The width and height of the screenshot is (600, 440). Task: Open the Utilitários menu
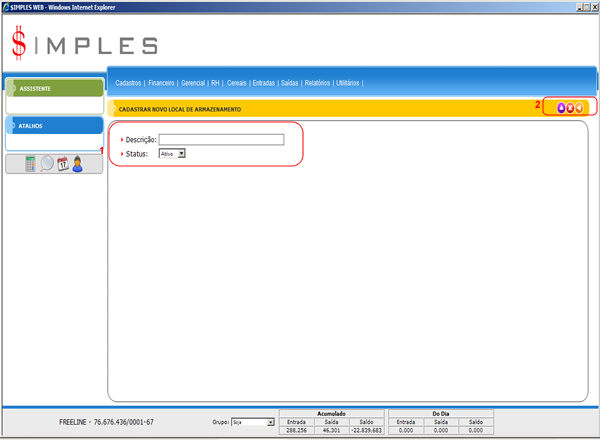(x=348, y=83)
